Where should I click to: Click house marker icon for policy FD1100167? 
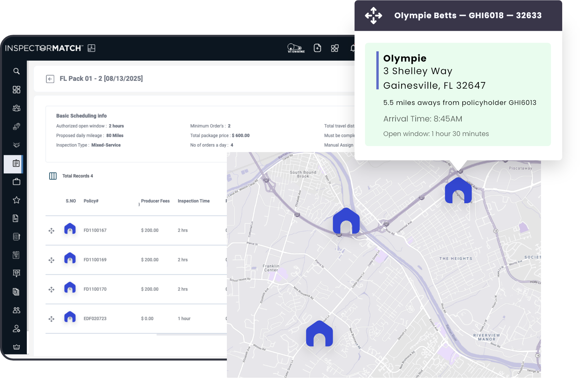point(70,229)
